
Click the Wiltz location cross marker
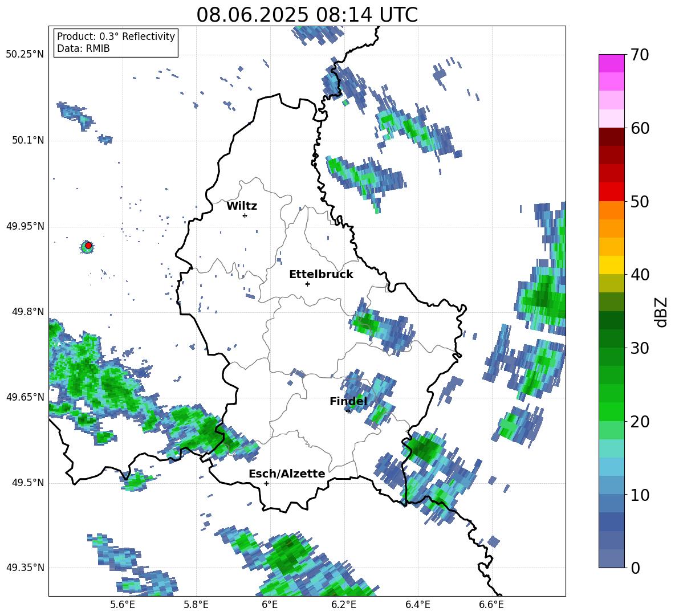[x=245, y=215]
